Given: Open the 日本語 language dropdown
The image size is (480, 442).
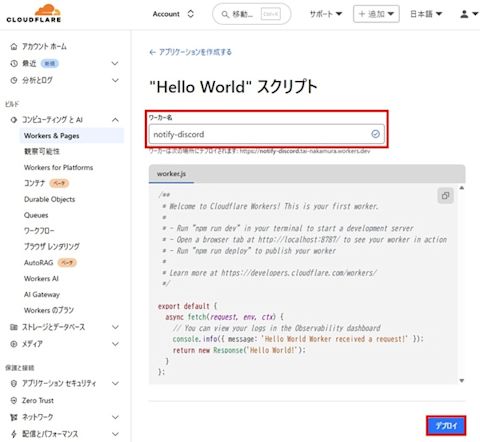Looking at the screenshot, I should (x=426, y=14).
